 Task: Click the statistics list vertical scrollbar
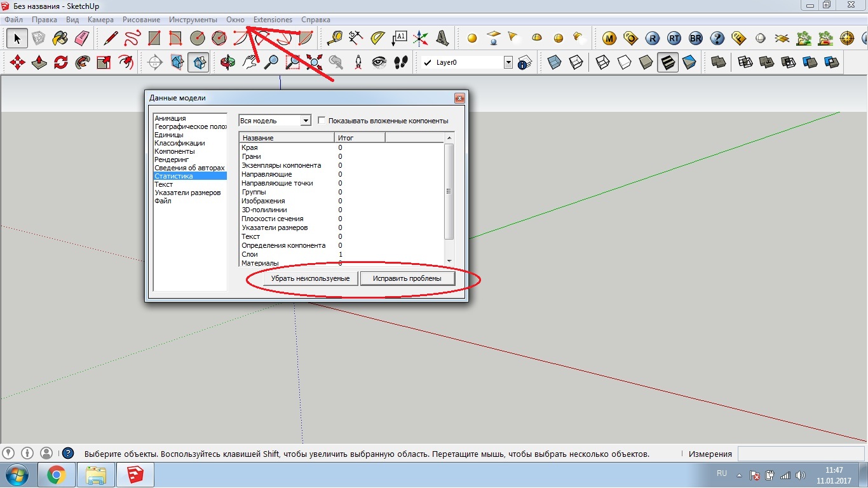tap(449, 191)
